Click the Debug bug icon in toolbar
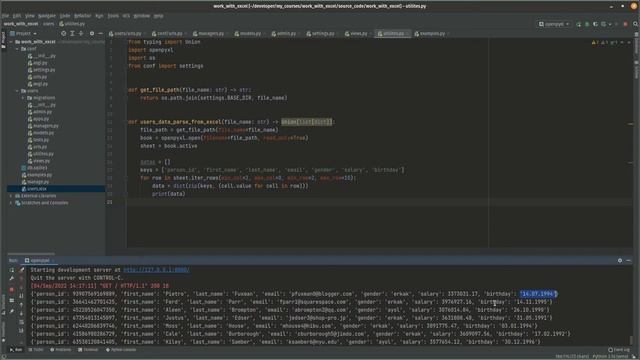 [x=587, y=24]
